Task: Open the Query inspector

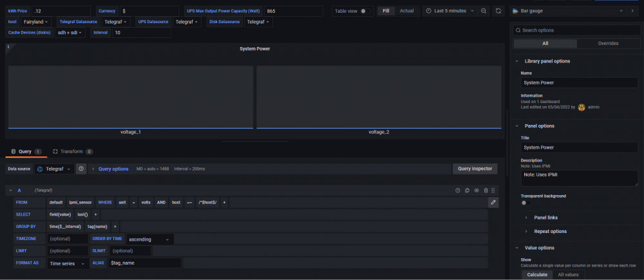Action: point(475,169)
